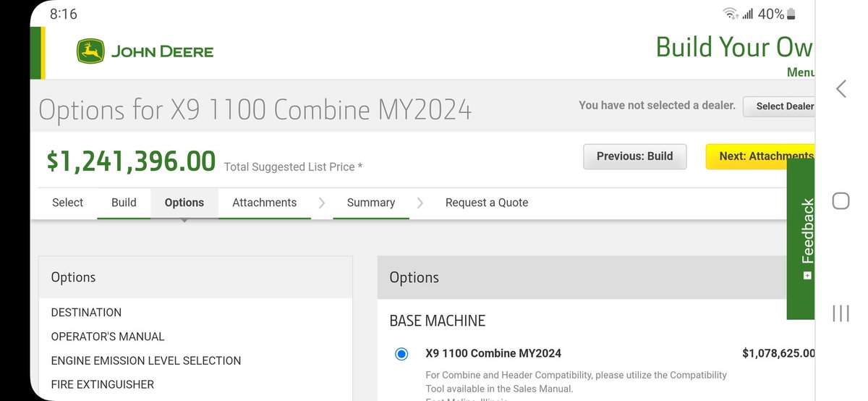Open the Options step tab

pos(184,203)
